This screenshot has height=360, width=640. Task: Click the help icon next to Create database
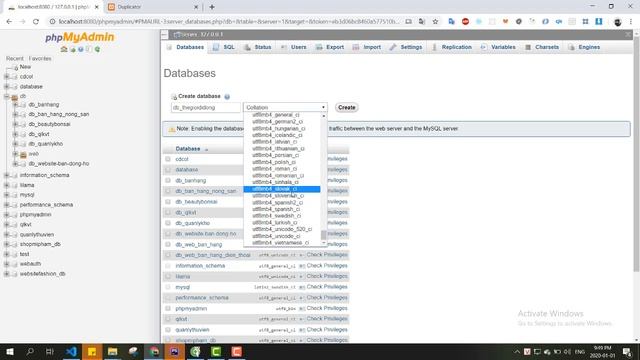coord(227,97)
